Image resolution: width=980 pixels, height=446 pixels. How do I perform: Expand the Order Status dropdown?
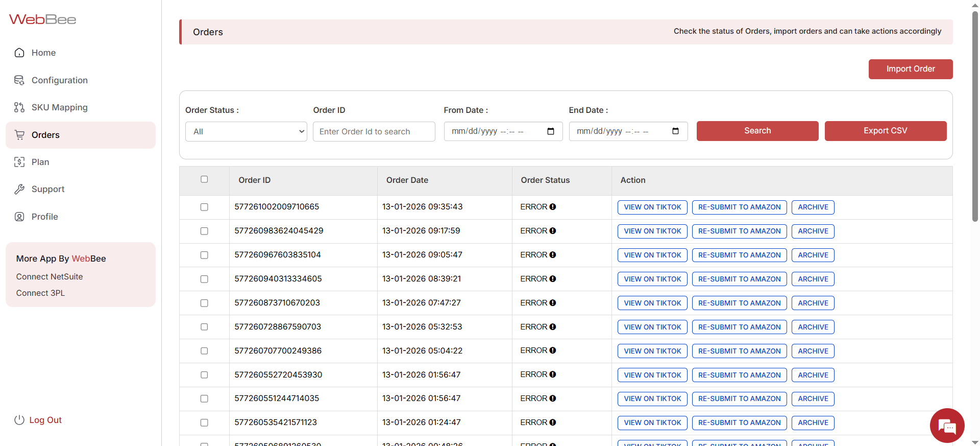(x=246, y=131)
